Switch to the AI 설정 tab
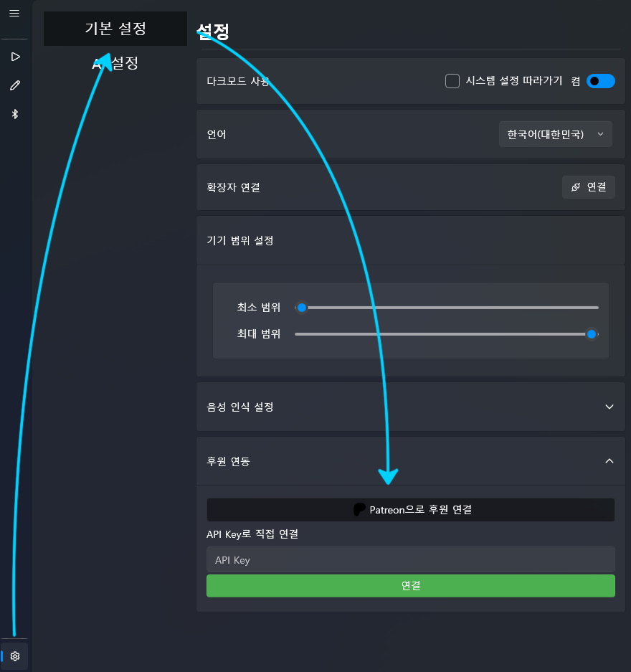 pyautogui.click(x=115, y=63)
